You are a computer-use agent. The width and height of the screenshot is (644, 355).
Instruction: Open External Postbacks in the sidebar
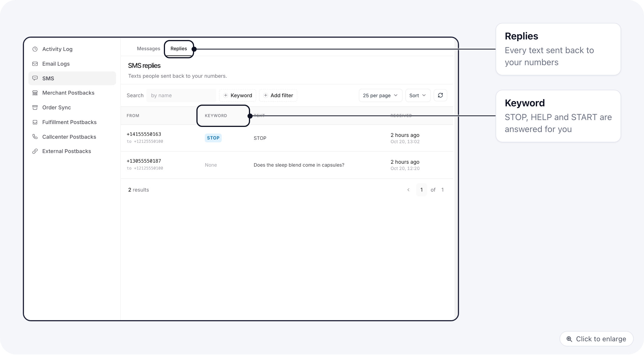72,151
